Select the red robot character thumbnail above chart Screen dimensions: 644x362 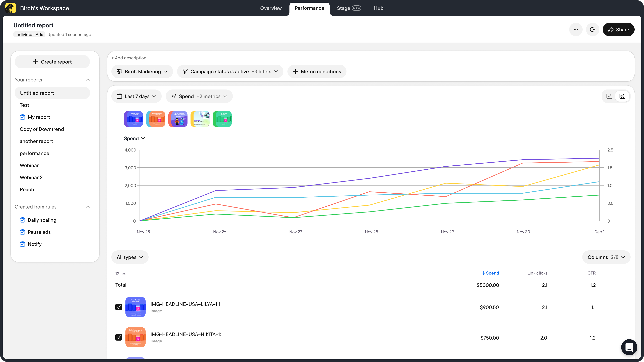point(178,119)
